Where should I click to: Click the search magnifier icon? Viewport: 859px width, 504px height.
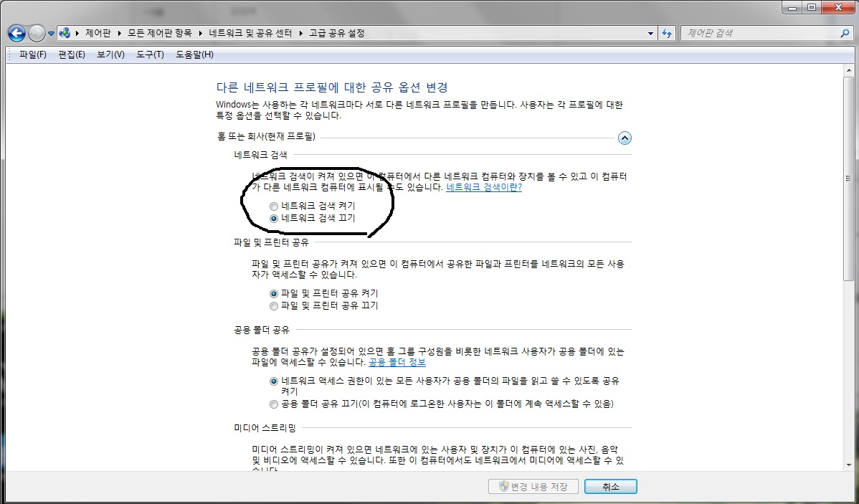coord(845,33)
